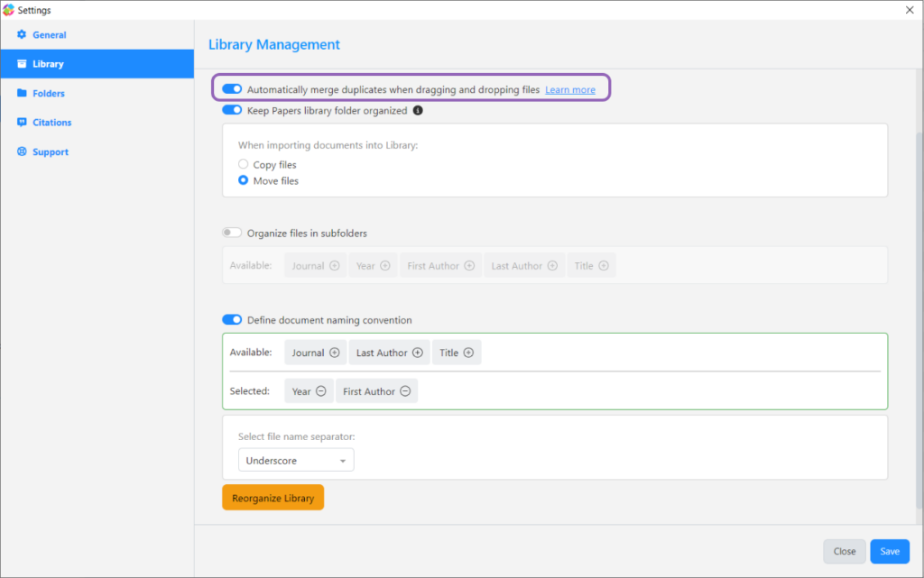This screenshot has width=924, height=578.
Task: Click the Support icon in the sidebar
Action: click(x=21, y=151)
